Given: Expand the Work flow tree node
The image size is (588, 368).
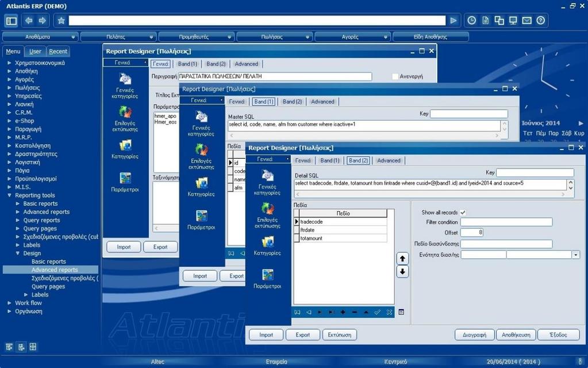Looking at the screenshot, I should (9, 303).
